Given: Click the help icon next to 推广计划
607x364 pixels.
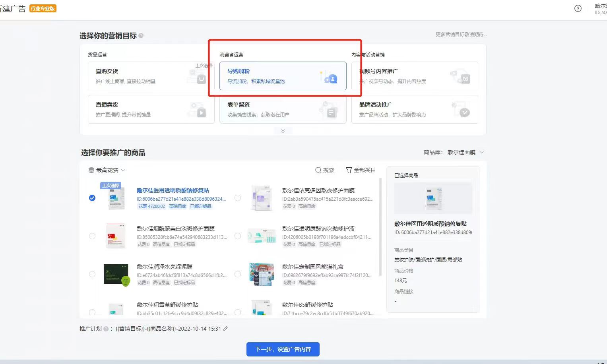Looking at the screenshot, I should pyautogui.click(x=106, y=329).
